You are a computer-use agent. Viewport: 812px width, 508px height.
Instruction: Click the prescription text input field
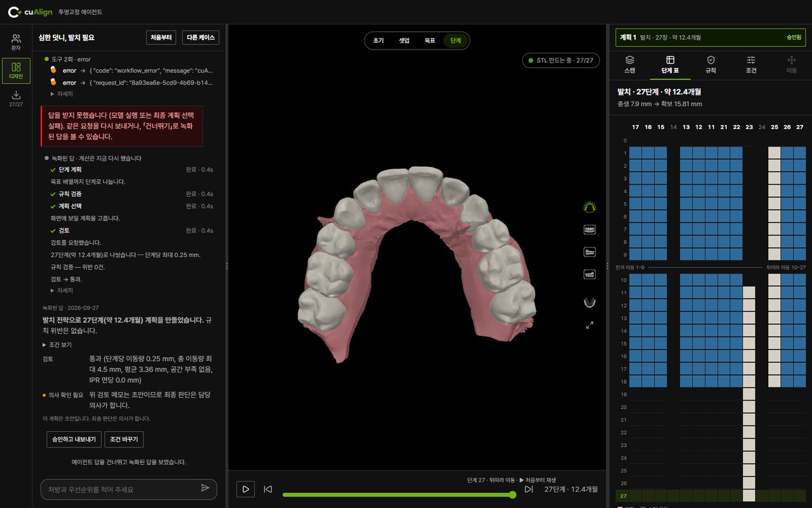click(x=121, y=489)
